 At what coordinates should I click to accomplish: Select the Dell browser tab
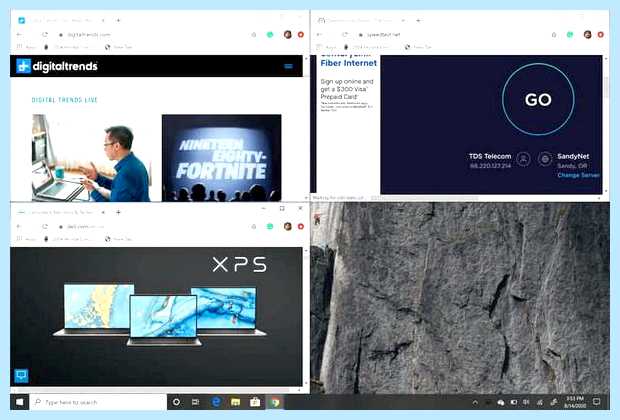click(61, 212)
